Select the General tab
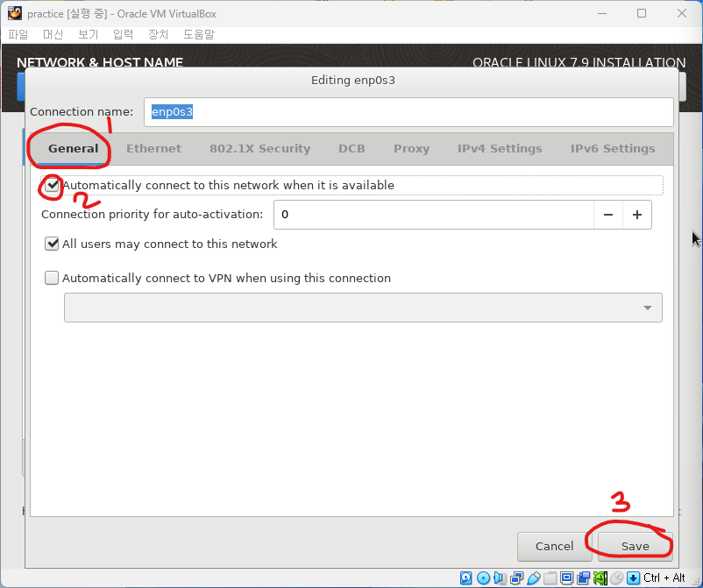Viewport: 703px width, 588px height. coord(73,149)
